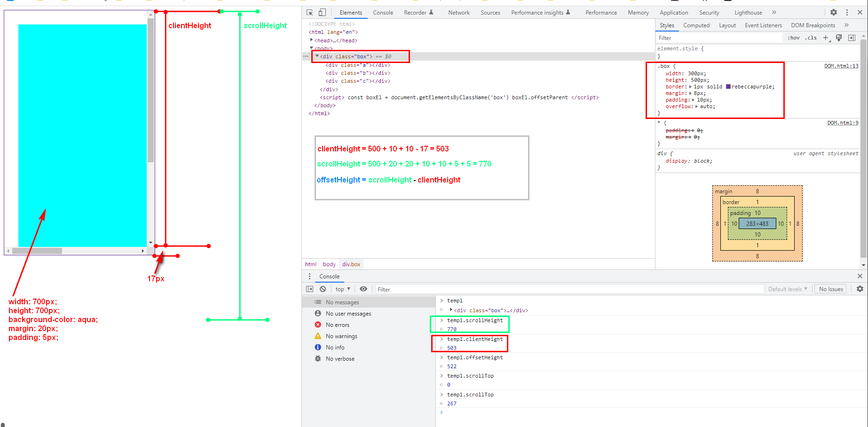Toggle the device toolbar
This screenshot has height=427, width=868.
(322, 12)
